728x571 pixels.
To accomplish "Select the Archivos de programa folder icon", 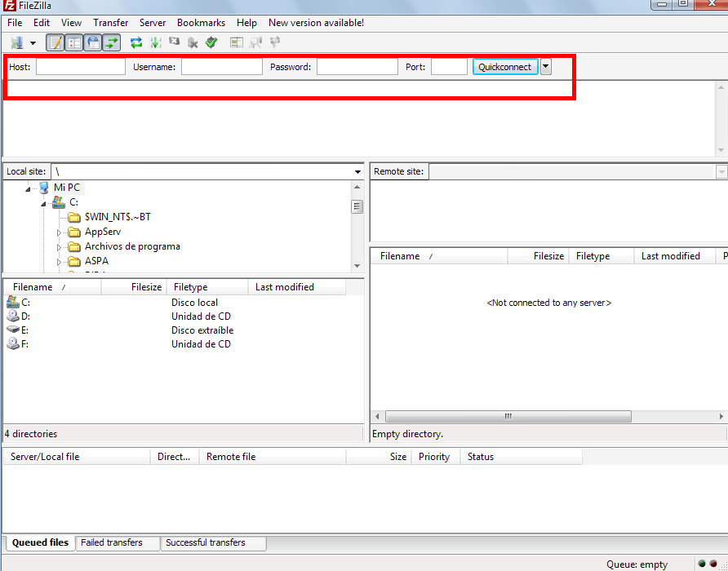I will tap(74, 247).
